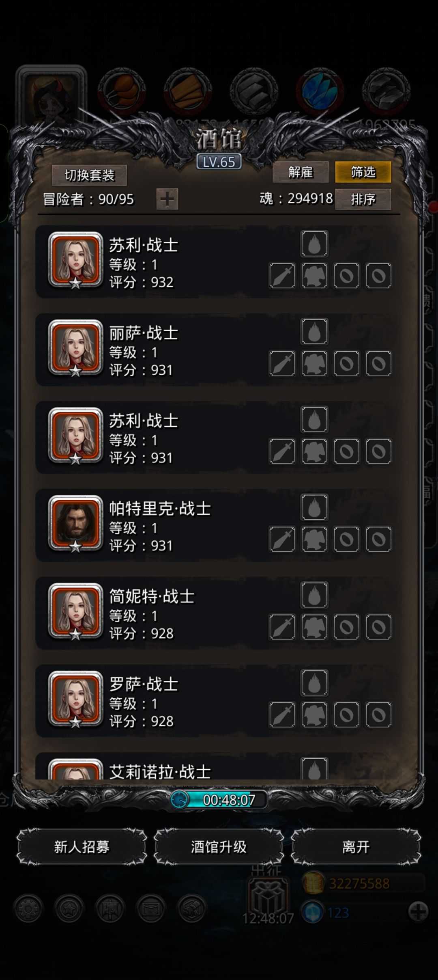
Task: Open second ring slot of 罗萨·战士
Action: pos(379,714)
